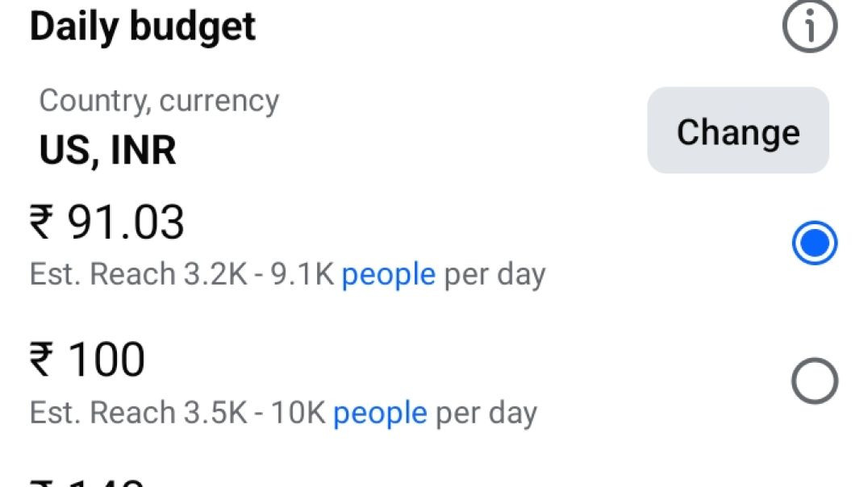The height and width of the screenshot is (487, 868).
Task: Tap 'per day' in the ₹ 100 row
Action: click(486, 414)
